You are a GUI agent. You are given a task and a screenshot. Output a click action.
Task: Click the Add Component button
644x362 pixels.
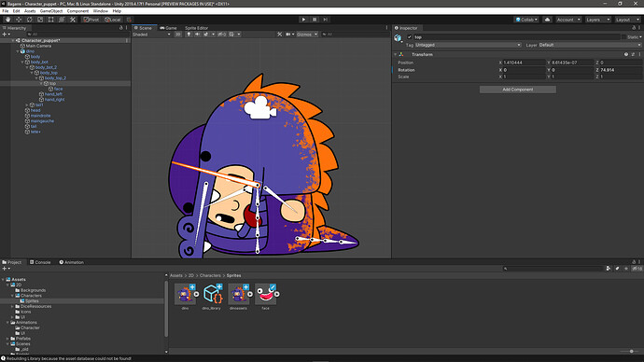(x=517, y=90)
